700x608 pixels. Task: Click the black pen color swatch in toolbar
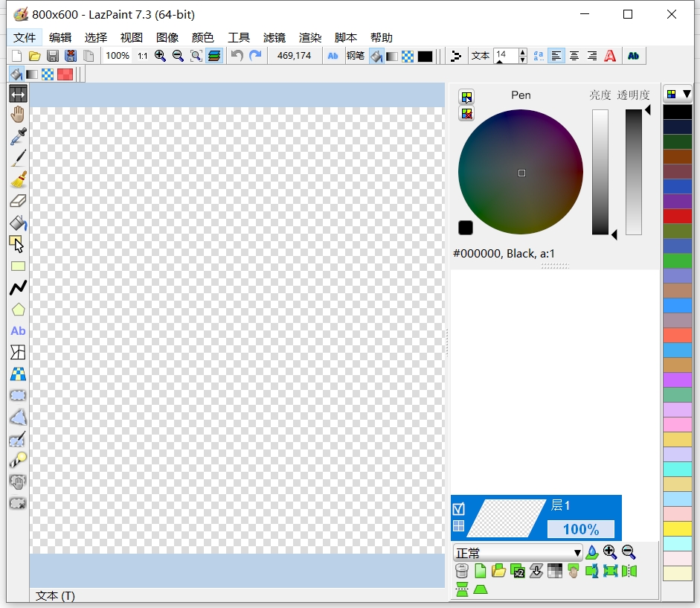pos(425,57)
